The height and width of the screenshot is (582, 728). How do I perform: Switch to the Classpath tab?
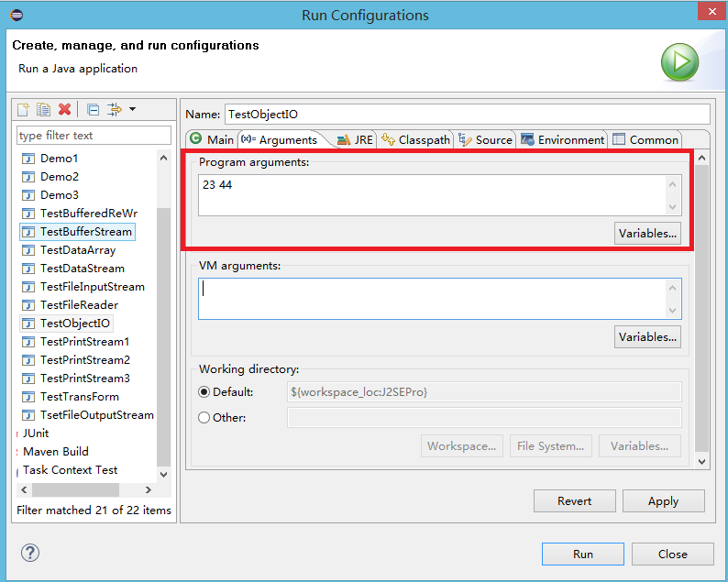[415, 139]
